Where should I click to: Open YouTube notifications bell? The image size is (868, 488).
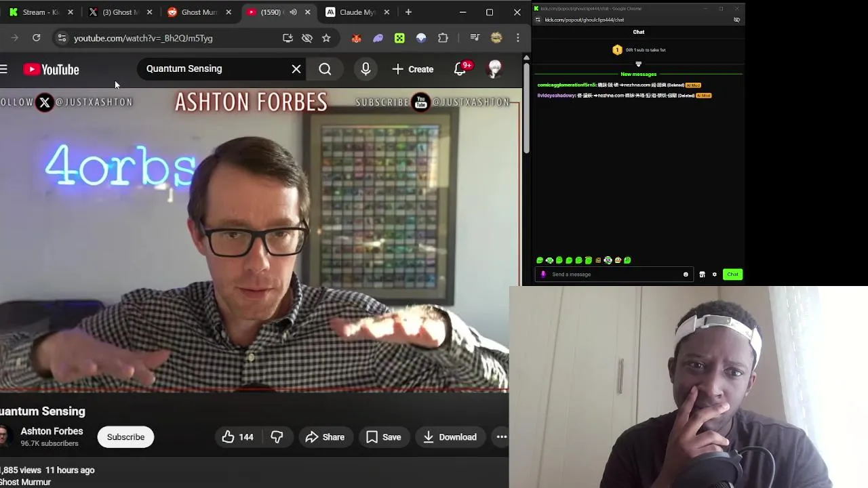pos(460,69)
